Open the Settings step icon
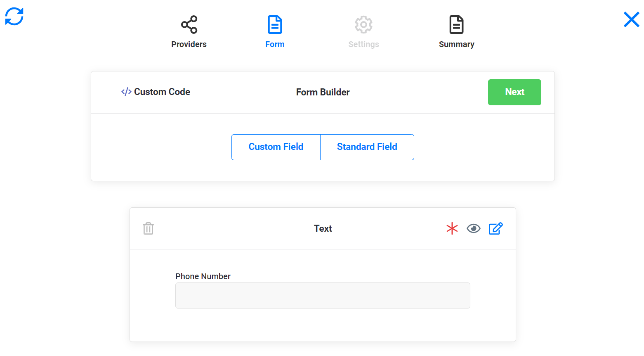This screenshot has height=356, width=644. [x=363, y=24]
